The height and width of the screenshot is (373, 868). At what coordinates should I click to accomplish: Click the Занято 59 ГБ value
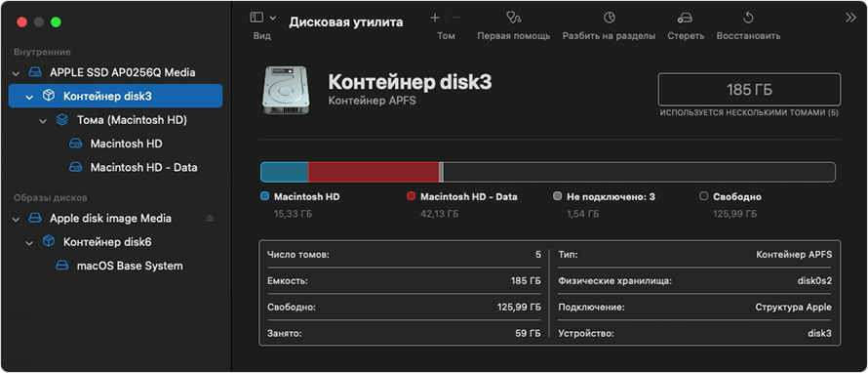click(528, 334)
